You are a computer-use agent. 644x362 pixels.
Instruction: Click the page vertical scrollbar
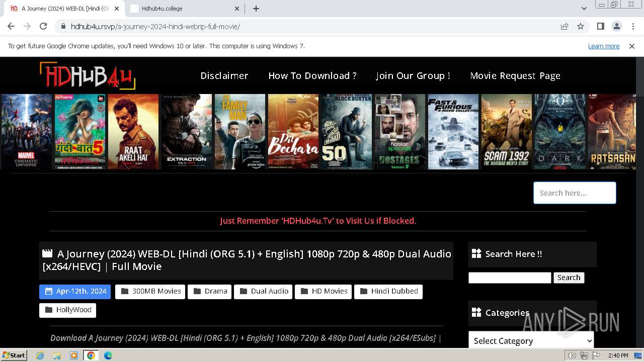640,201
